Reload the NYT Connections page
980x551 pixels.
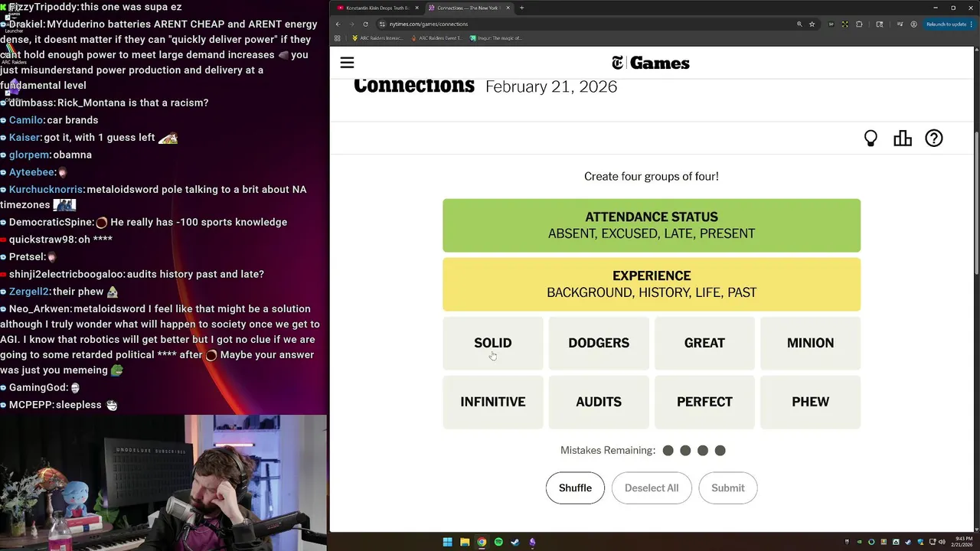[365, 24]
